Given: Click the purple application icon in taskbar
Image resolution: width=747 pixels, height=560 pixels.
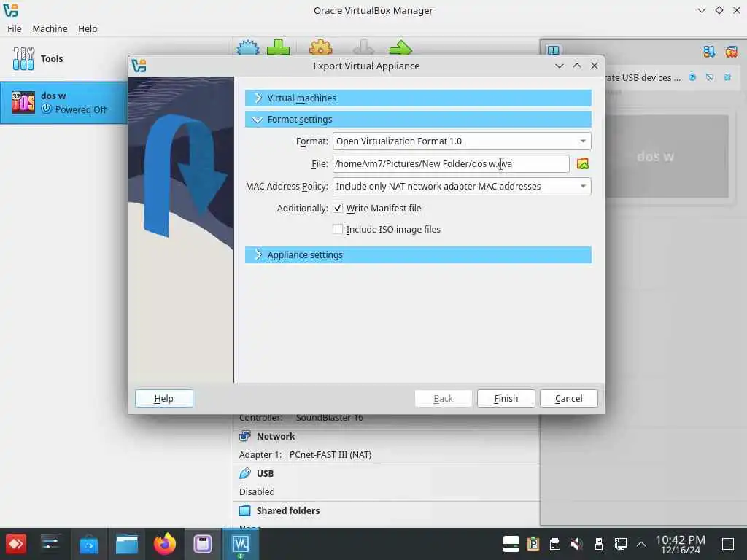Looking at the screenshot, I should pos(203,544).
